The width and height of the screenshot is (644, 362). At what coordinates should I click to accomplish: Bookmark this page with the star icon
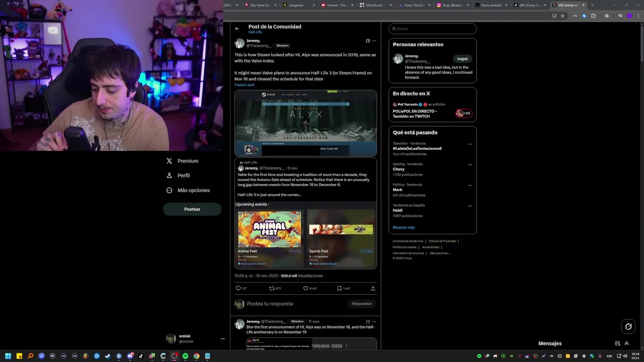click(x=562, y=16)
